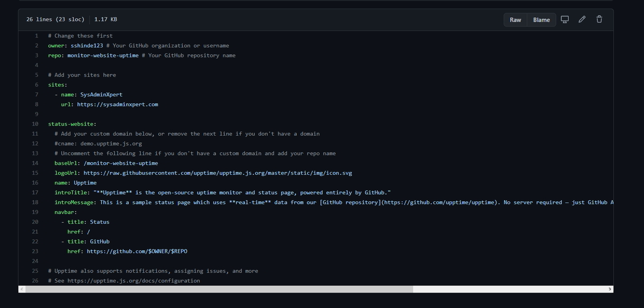The image size is (644, 308).
Task: Click the logoUrl icon.svg address
Action: (218, 173)
